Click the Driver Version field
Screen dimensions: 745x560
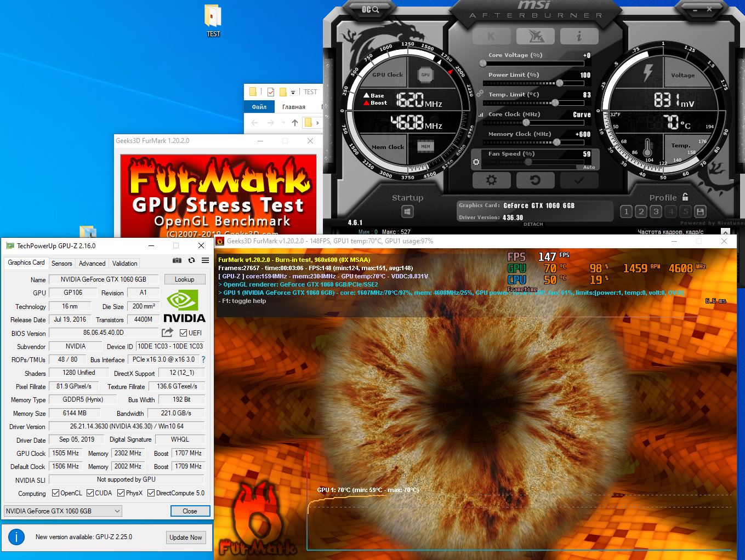click(127, 426)
